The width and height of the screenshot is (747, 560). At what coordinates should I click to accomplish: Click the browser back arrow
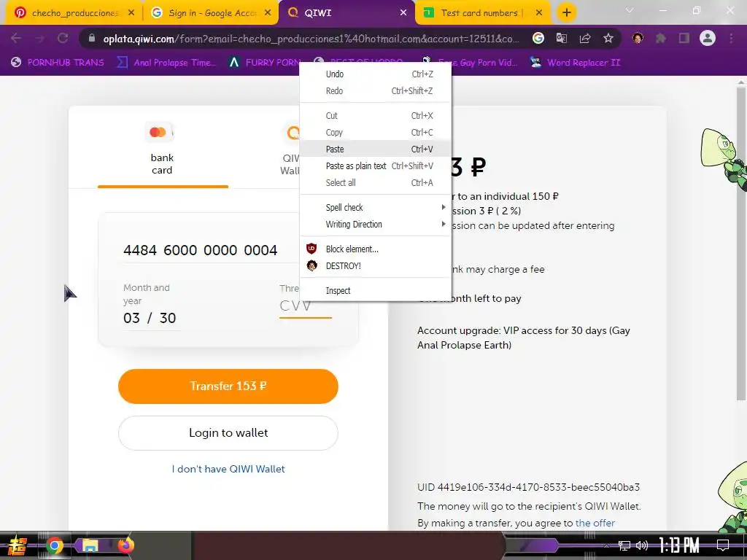[16, 38]
